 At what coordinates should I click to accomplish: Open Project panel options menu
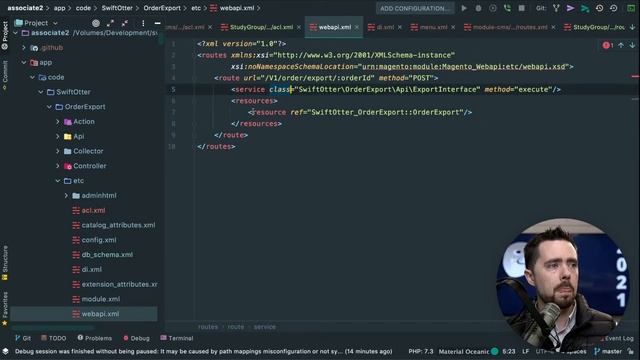pyautogui.click(x=143, y=23)
